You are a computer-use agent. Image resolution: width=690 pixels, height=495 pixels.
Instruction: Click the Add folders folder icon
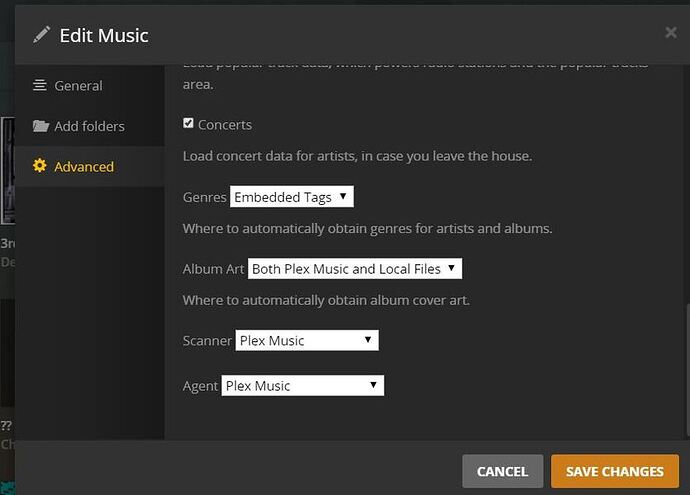pyautogui.click(x=40, y=126)
